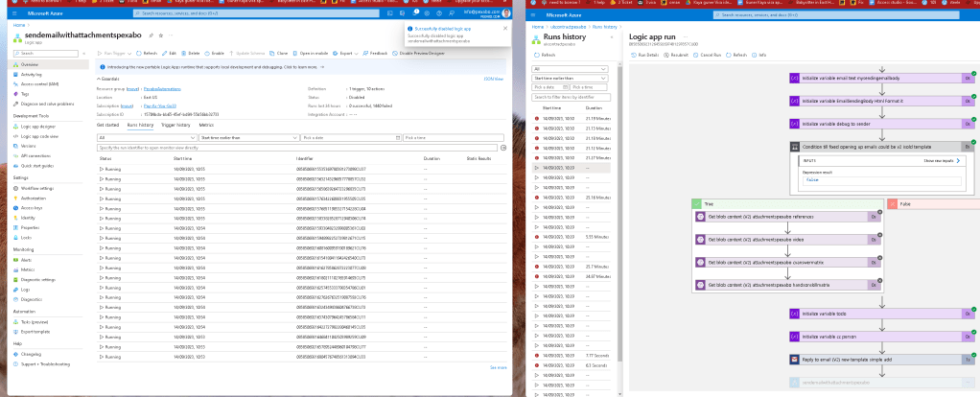The width and height of the screenshot is (980, 397).
Task: Open Logs in the Monitoring section
Action: tap(25, 290)
